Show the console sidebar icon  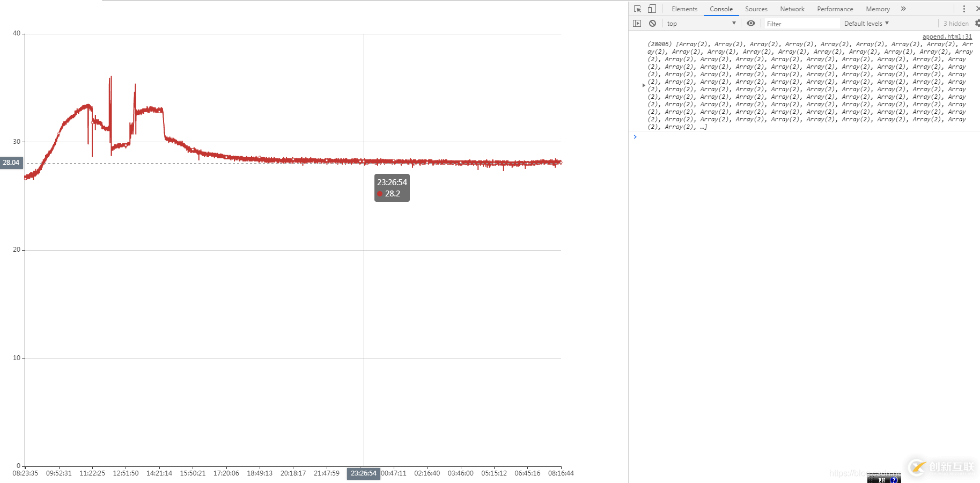637,23
